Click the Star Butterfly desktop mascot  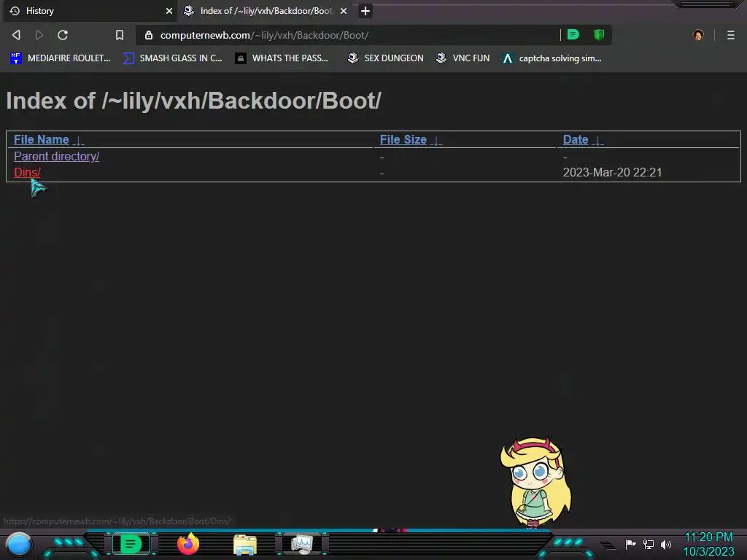536,483
